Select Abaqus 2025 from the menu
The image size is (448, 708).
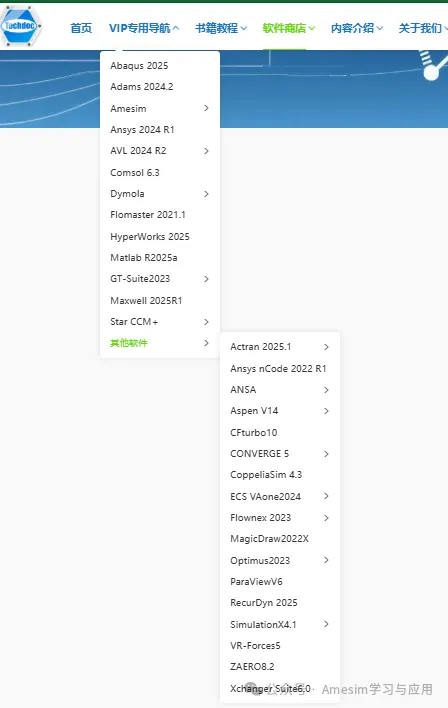click(139, 65)
